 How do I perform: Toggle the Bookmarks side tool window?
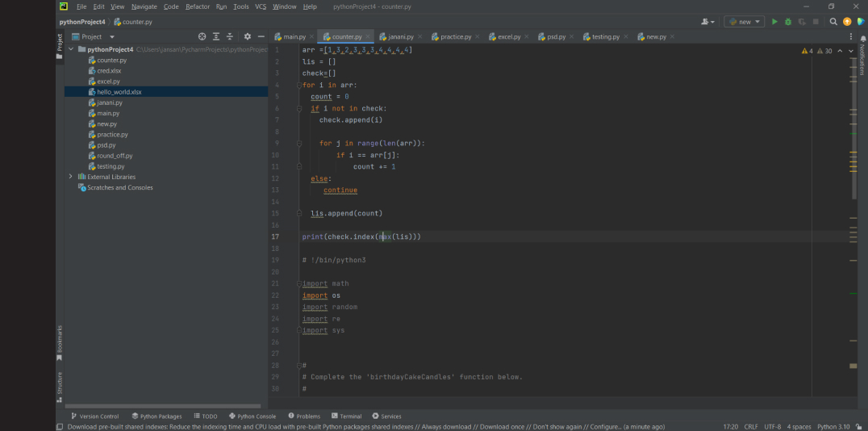coord(60,344)
